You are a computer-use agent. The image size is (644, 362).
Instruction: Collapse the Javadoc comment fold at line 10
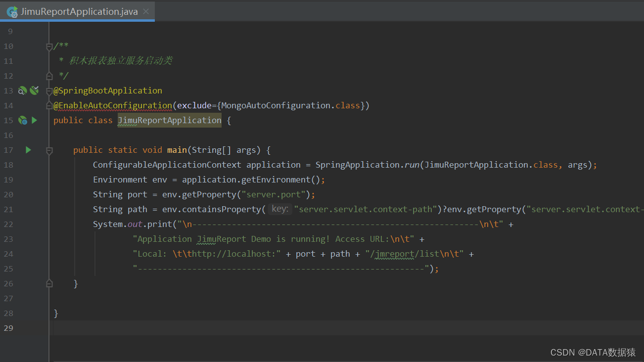click(x=49, y=46)
